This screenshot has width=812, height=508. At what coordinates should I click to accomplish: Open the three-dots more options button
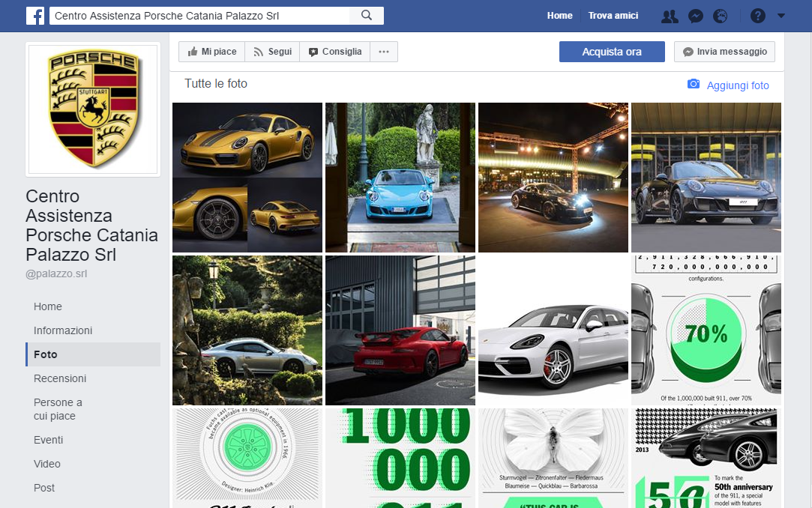384,52
